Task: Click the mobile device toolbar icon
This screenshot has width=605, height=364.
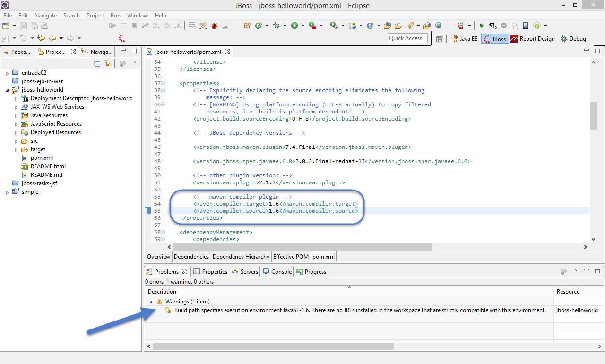Action: tap(525, 26)
